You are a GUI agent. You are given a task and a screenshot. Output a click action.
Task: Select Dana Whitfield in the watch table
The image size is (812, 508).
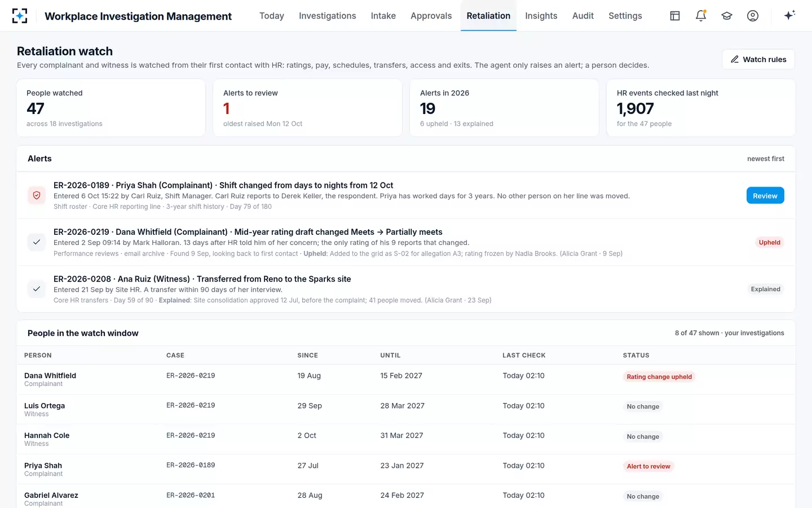[50, 375]
